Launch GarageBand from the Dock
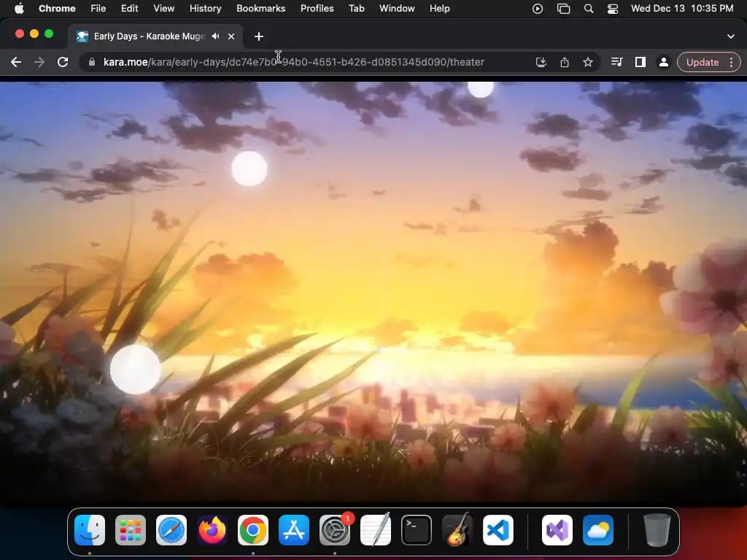 point(457,529)
